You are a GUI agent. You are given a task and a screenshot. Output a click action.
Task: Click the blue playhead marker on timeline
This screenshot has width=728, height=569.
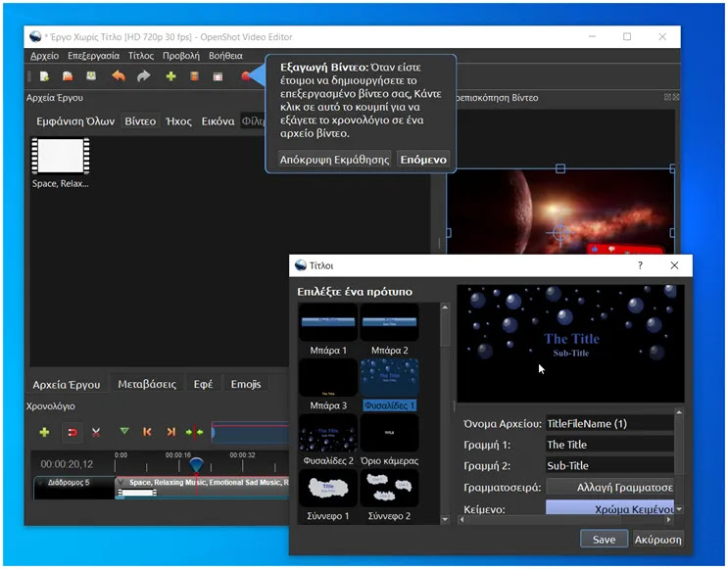tap(196, 464)
